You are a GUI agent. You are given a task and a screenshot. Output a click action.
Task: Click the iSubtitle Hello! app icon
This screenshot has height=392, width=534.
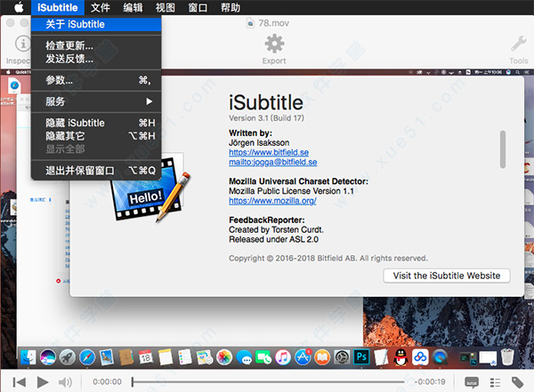point(150,190)
